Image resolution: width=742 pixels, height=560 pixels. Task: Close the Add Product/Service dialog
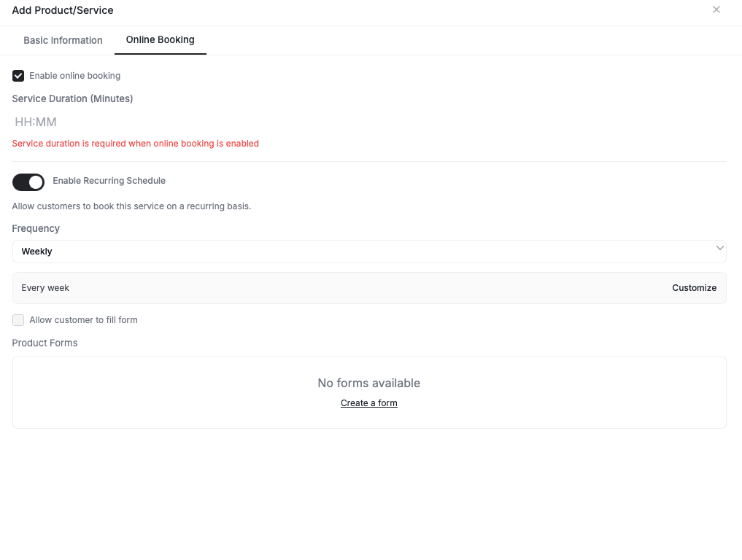coord(716,9)
